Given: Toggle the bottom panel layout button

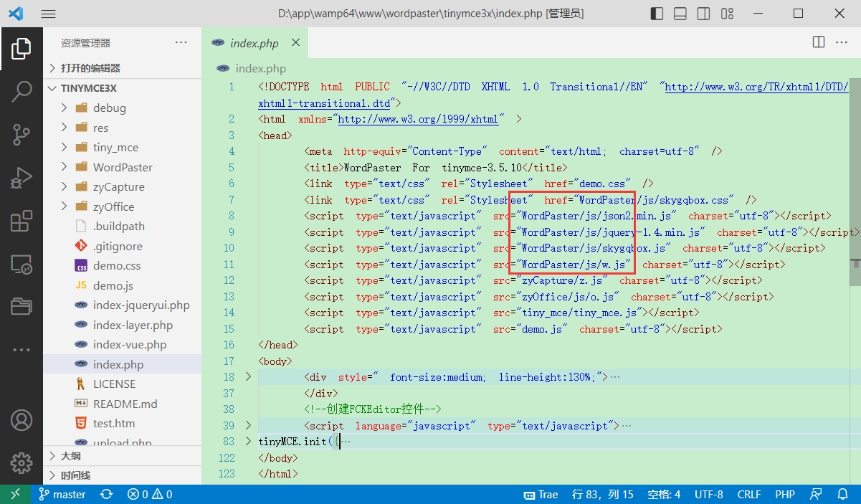Looking at the screenshot, I should tap(680, 14).
